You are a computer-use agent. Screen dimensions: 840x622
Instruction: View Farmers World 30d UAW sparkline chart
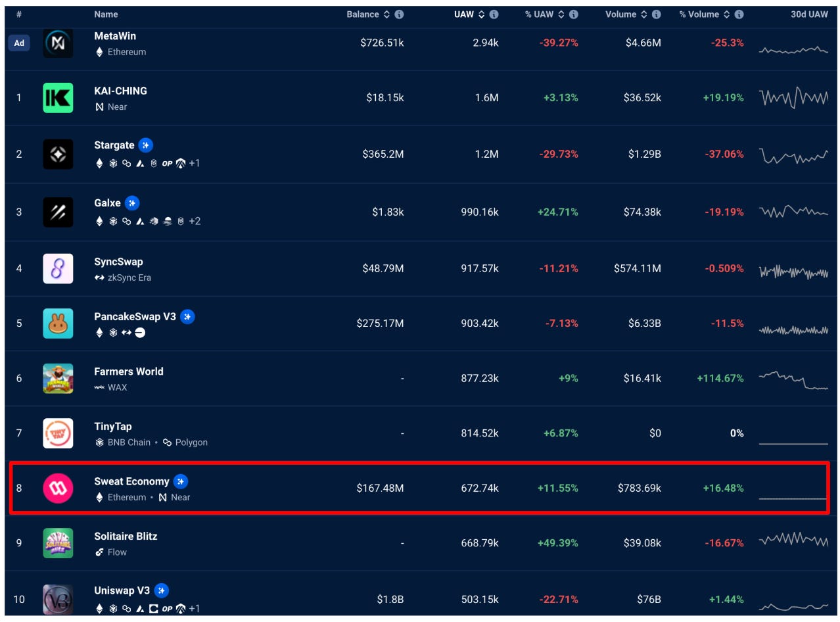click(793, 380)
